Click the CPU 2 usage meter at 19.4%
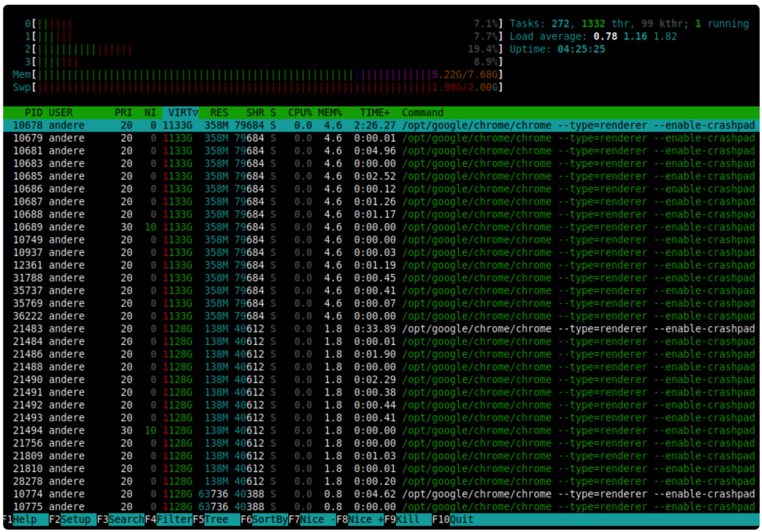Viewport: 762px width, 532px height. (x=263, y=49)
